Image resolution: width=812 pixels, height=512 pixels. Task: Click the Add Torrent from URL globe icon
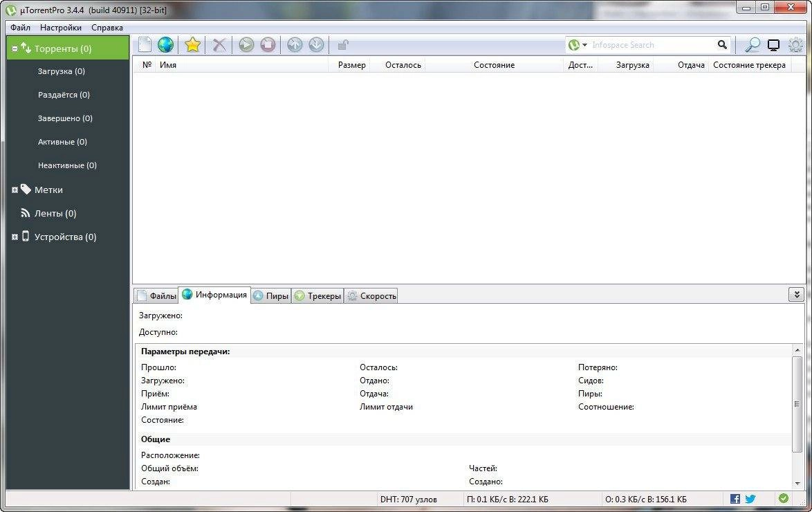tap(166, 45)
